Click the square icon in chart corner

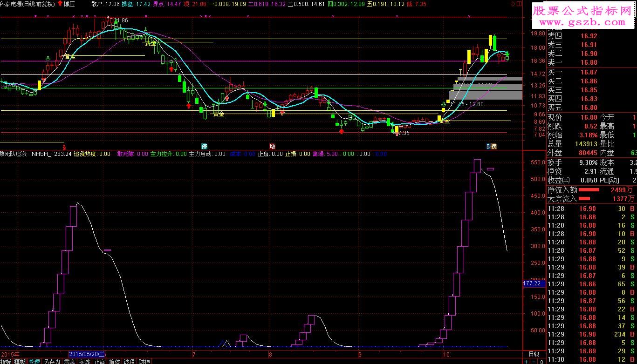click(x=519, y=4)
